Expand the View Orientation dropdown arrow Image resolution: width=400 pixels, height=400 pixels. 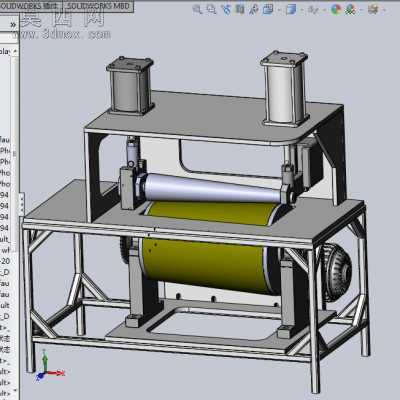click(278, 10)
